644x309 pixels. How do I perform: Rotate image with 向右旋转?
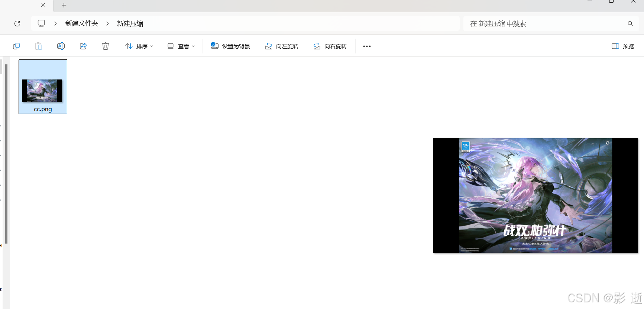tap(330, 46)
